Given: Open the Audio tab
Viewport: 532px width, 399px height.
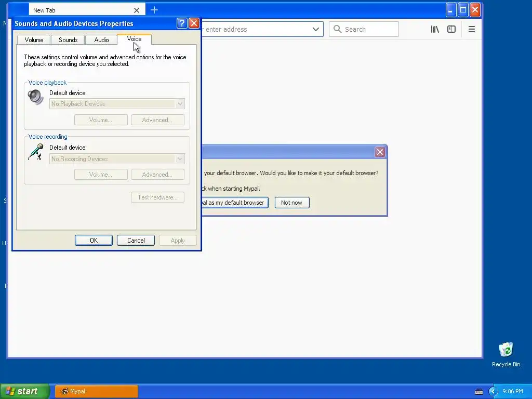Looking at the screenshot, I should click(x=101, y=39).
